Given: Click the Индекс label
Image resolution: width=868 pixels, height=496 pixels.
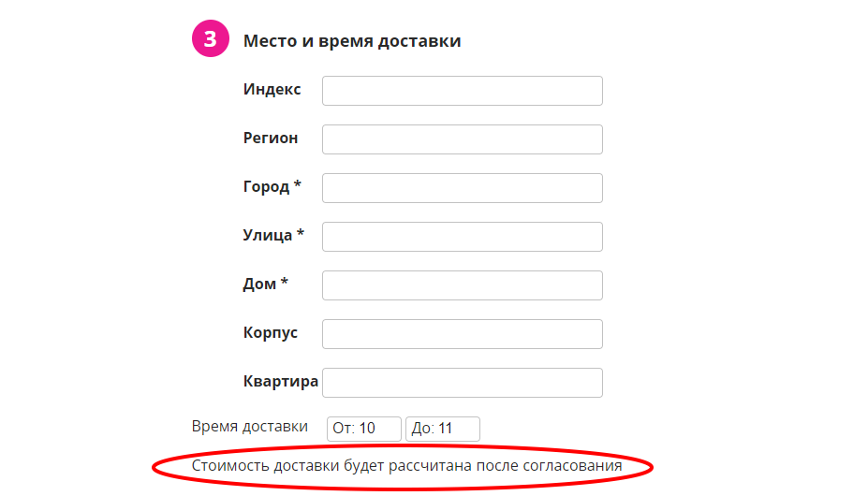Looking at the screenshot, I should 272,90.
